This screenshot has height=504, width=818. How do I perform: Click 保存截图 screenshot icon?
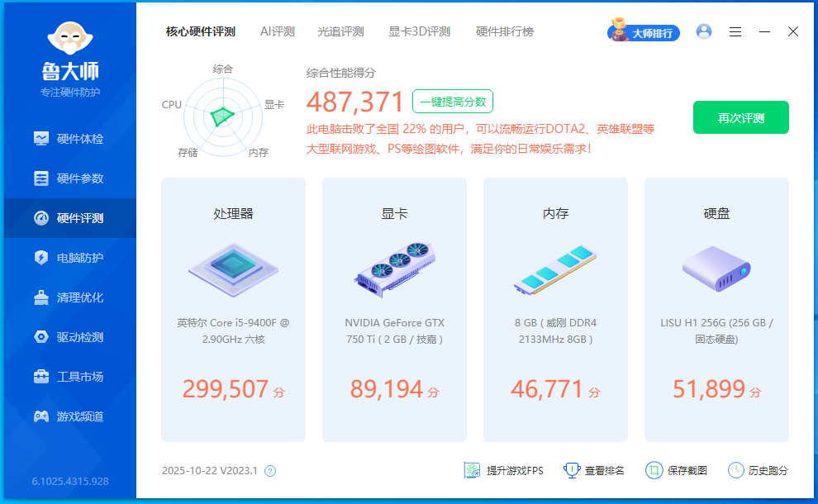654,470
